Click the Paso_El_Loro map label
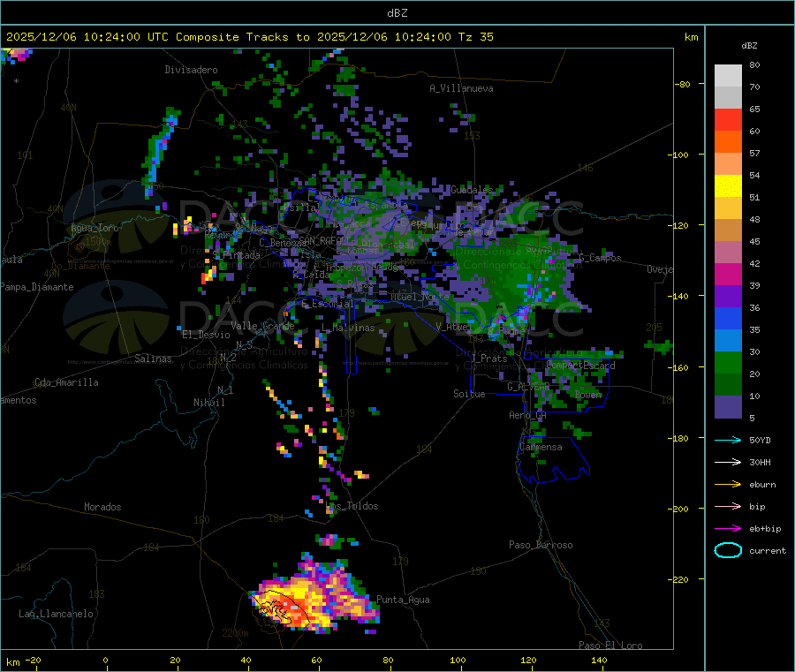Image resolution: width=795 pixels, height=672 pixels. (610, 646)
